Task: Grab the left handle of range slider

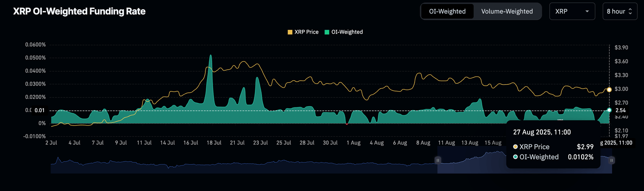Action: (438, 160)
